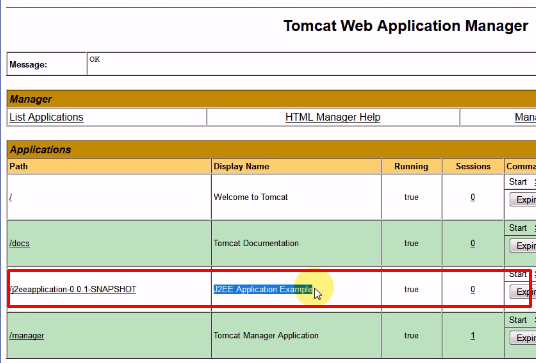The width and height of the screenshot is (536, 363).
Task: Click the Tomcat Web Application Manager title
Action: [406, 26]
